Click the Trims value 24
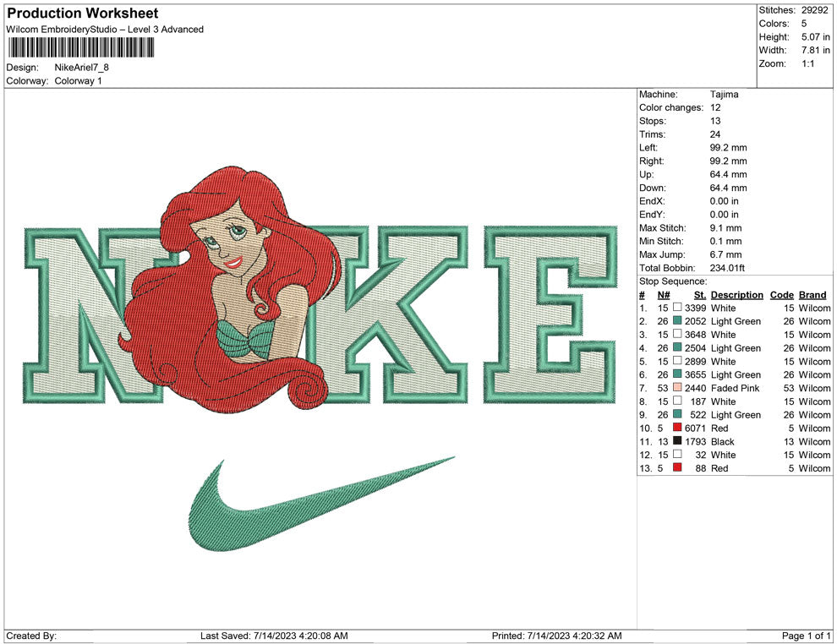Viewport: 837px width, 644px height. [x=715, y=134]
